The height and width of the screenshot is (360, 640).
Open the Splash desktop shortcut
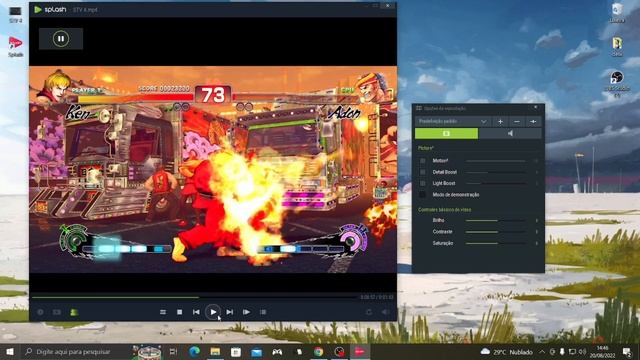(16, 47)
